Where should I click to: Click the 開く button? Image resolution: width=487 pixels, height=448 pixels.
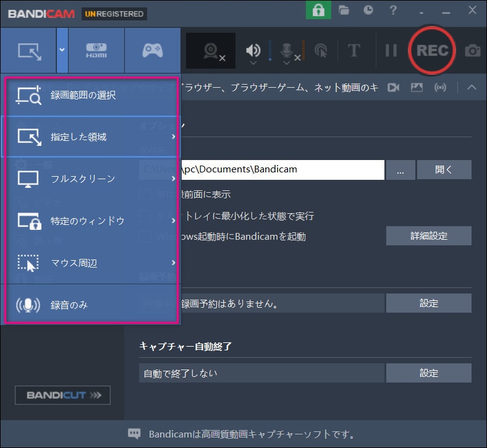tap(444, 169)
